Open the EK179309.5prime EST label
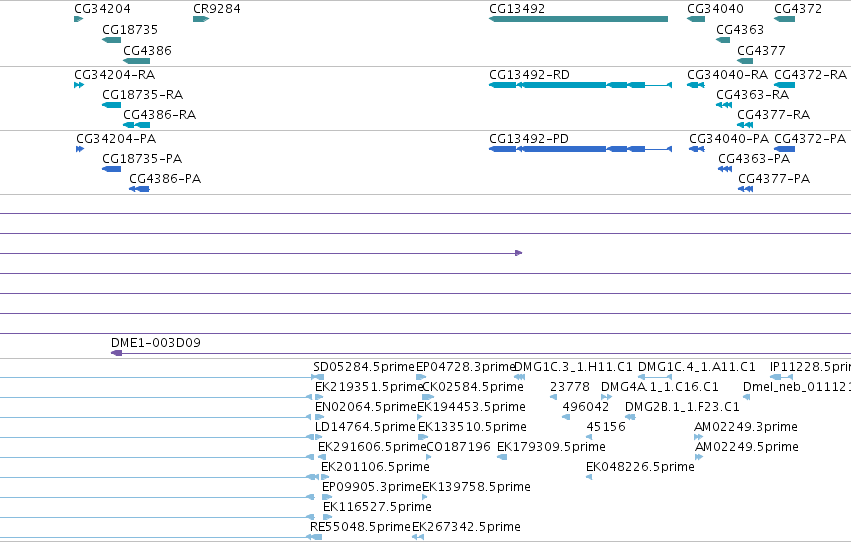The height and width of the screenshot is (542, 851). 551,447
